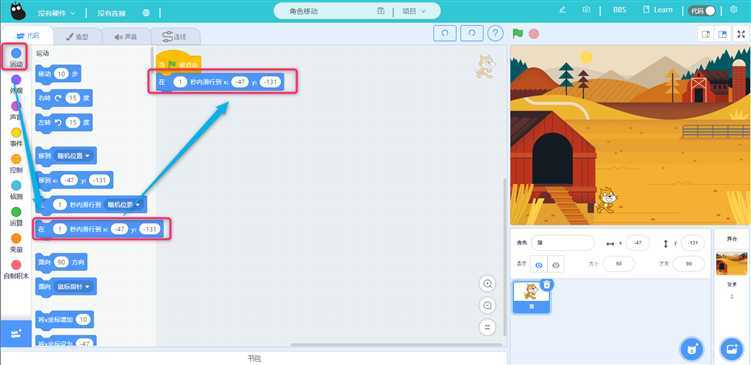The image size is (751, 365).
Task: Select the My Blocks (自制积木) category
Action: pos(16,270)
